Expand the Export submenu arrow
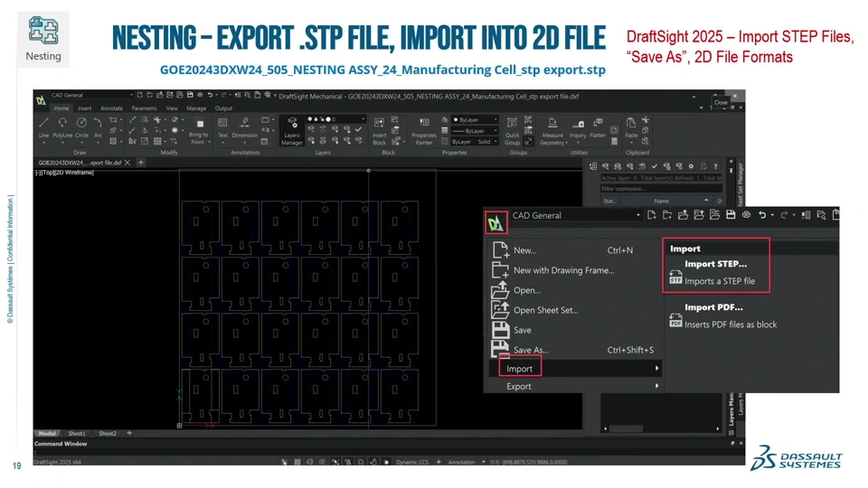This screenshot has width=868, height=488. click(x=656, y=386)
